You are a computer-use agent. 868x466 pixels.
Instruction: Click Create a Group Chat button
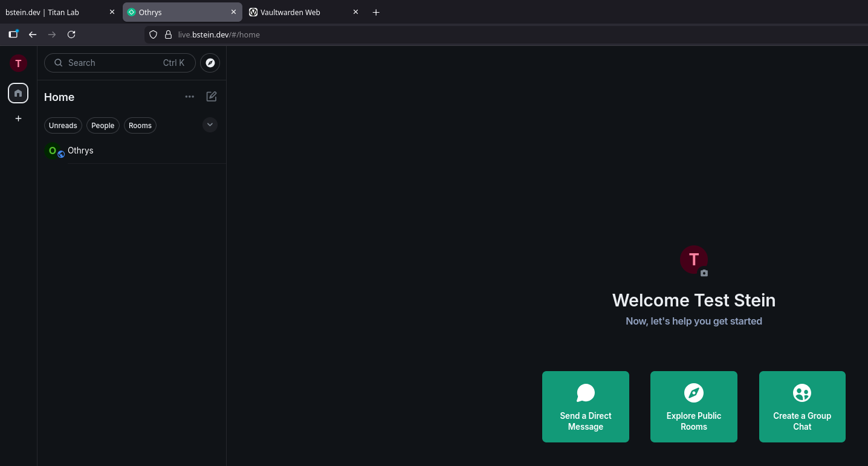click(802, 407)
